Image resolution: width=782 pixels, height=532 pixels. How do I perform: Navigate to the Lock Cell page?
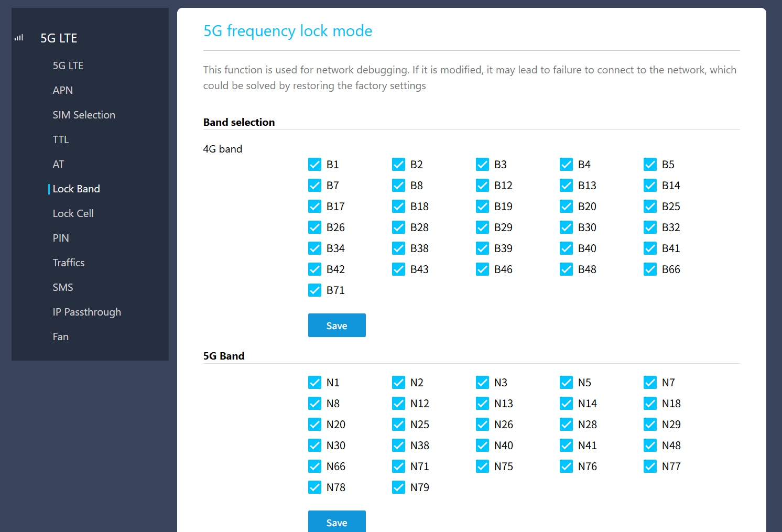[73, 213]
